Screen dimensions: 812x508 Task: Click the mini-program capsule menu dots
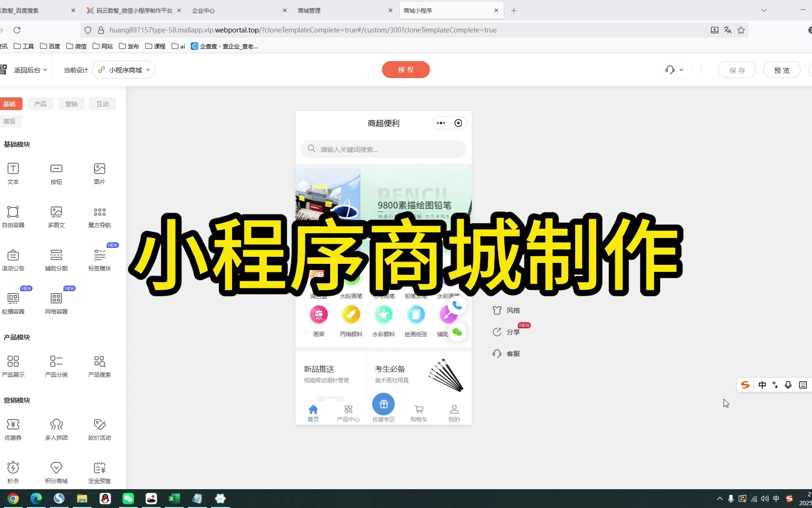(441, 123)
